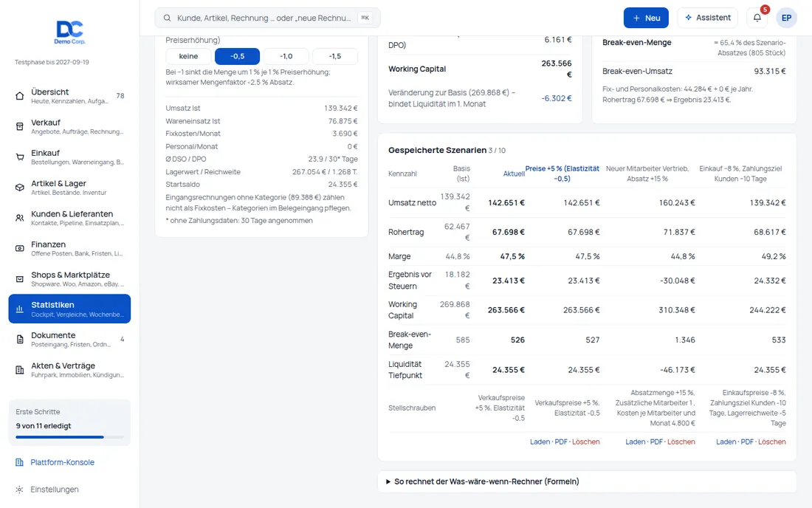
Task: Click the Lagerwert / Reichweite row label
Action: click(203, 172)
